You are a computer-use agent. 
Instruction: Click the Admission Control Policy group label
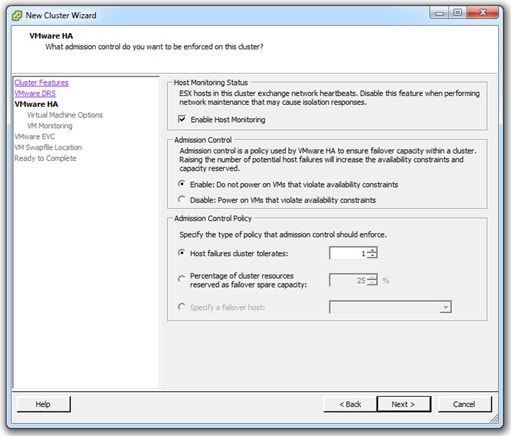click(213, 218)
